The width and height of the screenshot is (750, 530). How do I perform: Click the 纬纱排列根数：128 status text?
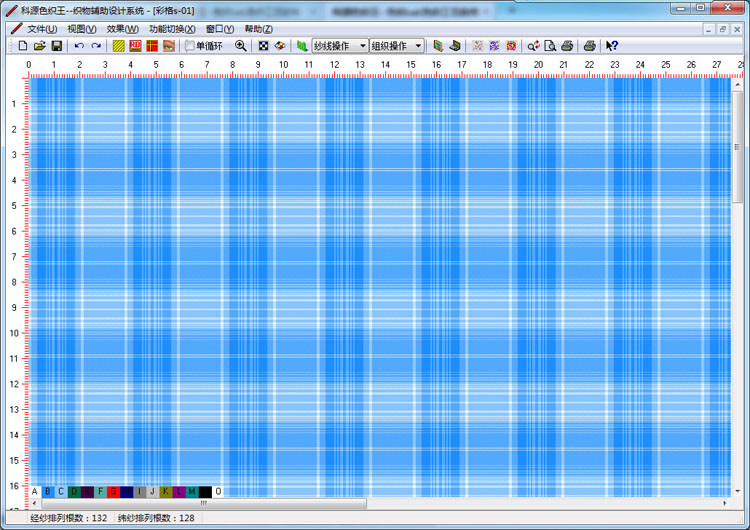tap(156, 518)
